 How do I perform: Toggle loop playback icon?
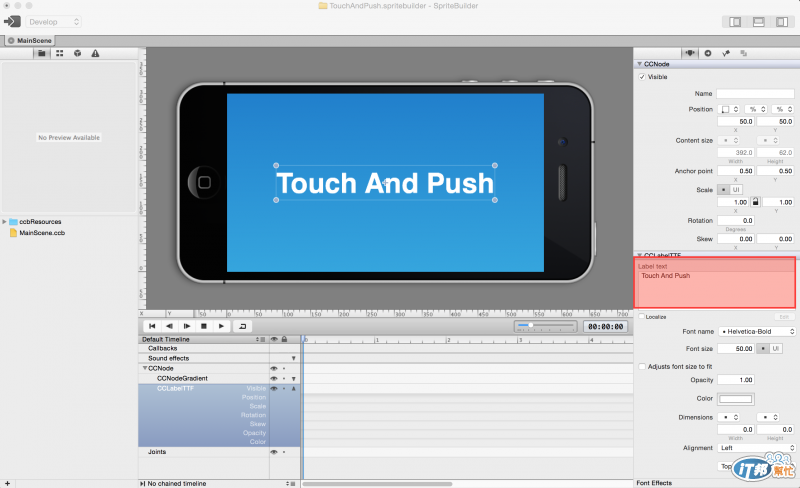click(242, 326)
